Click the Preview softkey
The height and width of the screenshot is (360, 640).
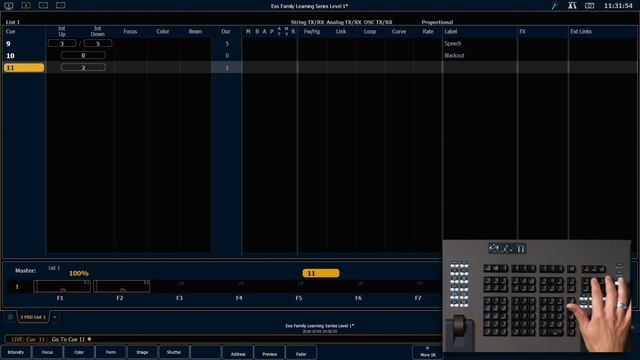click(269, 353)
